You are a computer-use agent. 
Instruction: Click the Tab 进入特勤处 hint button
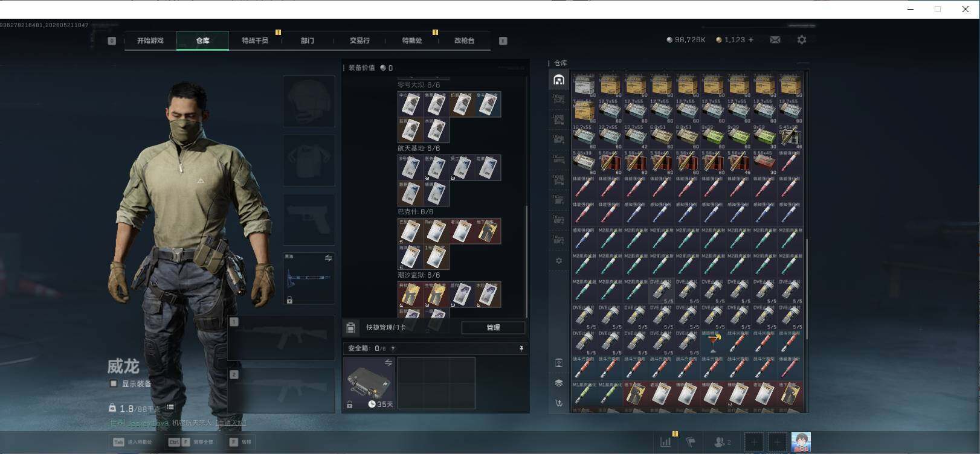coord(132,442)
